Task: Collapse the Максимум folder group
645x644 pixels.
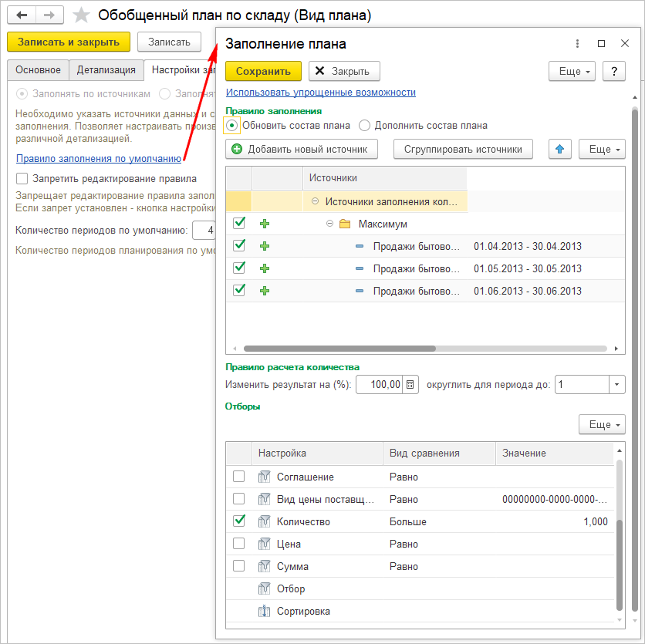Action: click(329, 224)
